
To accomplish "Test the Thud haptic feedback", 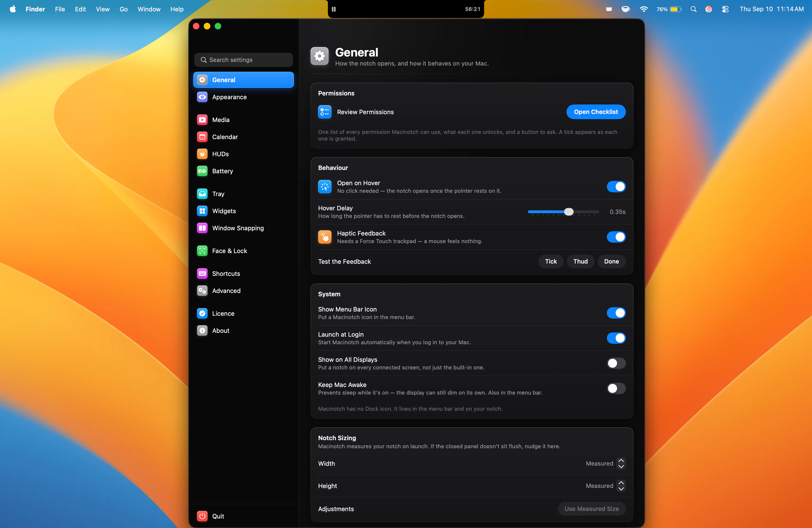I will (x=580, y=262).
